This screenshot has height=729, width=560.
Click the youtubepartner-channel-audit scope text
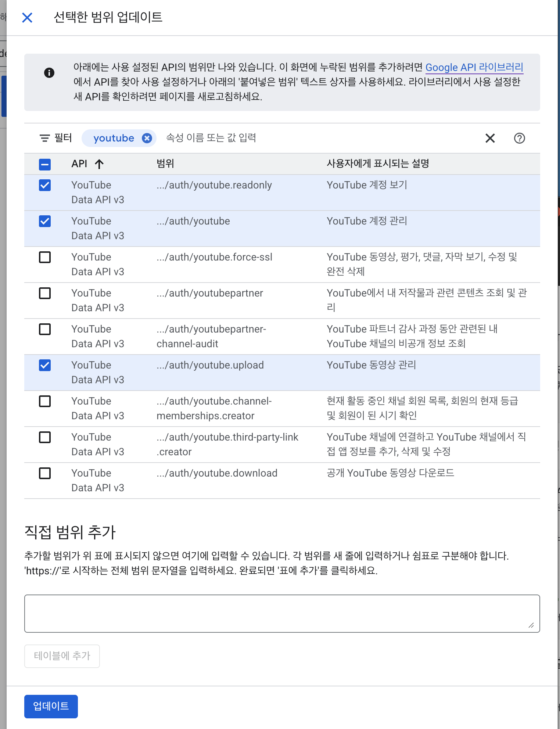(x=211, y=337)
